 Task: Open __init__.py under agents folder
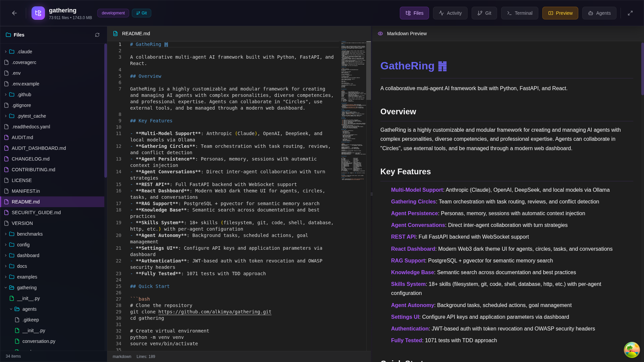(x=53, y=330)
